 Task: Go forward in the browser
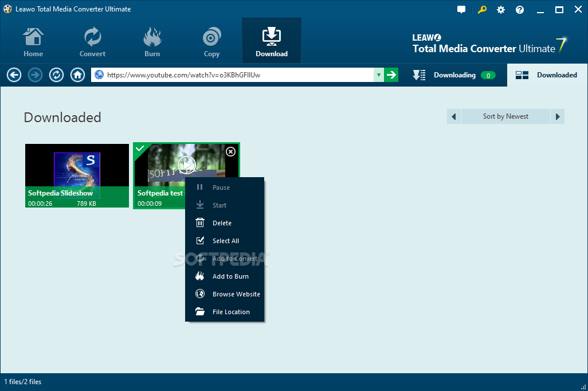click(x=36, y=75)
